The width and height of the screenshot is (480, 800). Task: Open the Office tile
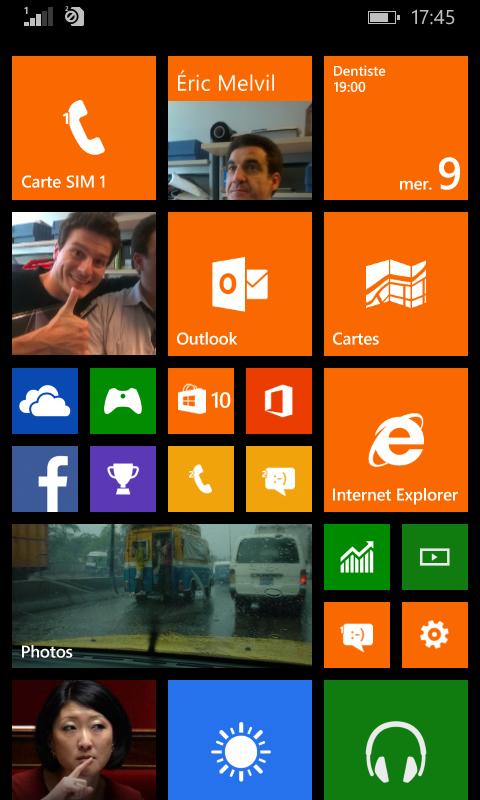279,401
